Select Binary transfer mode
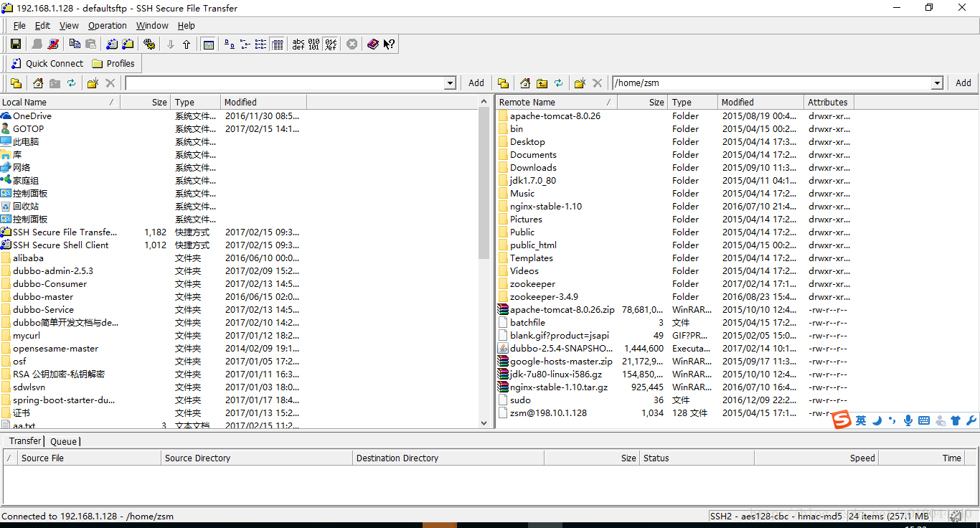Image resolution: width=980 pixels, height=528 pixels. (x=314, y=44)
